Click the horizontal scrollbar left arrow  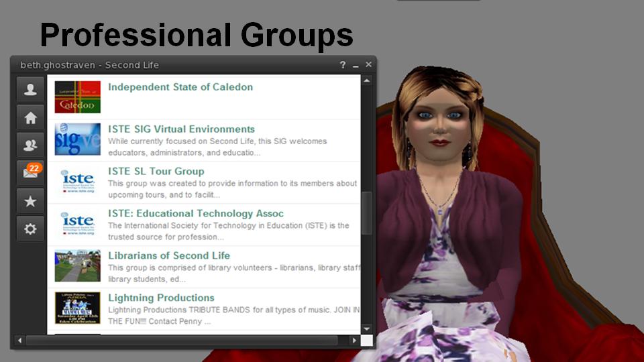(x=19, y=341)
